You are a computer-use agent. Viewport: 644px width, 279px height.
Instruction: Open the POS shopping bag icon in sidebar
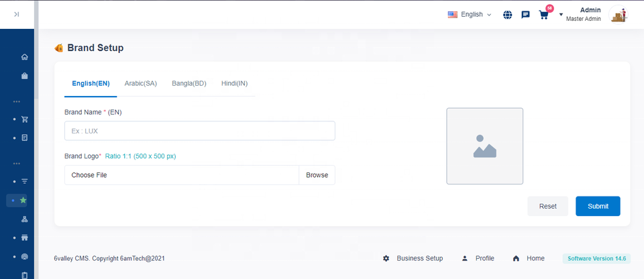[x=25, y=76]
